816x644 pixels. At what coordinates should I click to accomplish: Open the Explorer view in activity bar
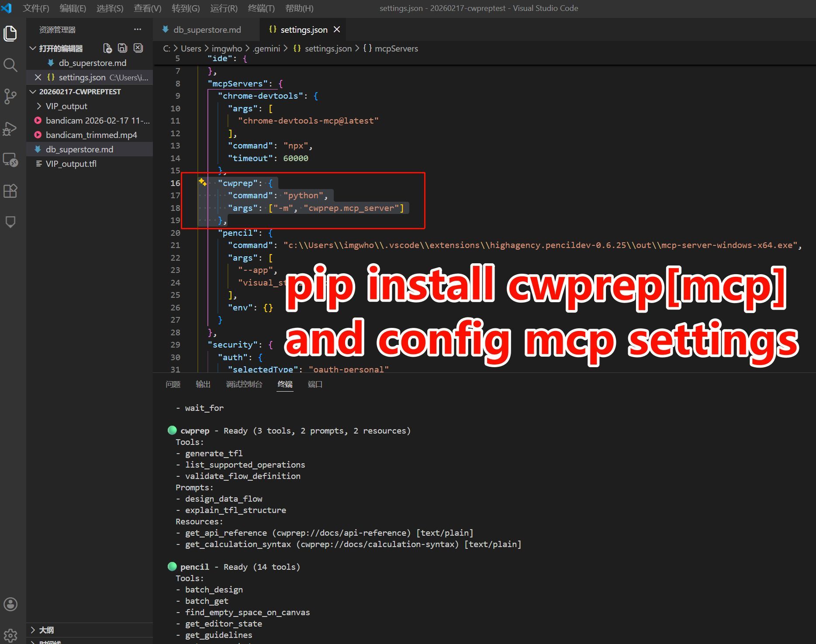10,34
